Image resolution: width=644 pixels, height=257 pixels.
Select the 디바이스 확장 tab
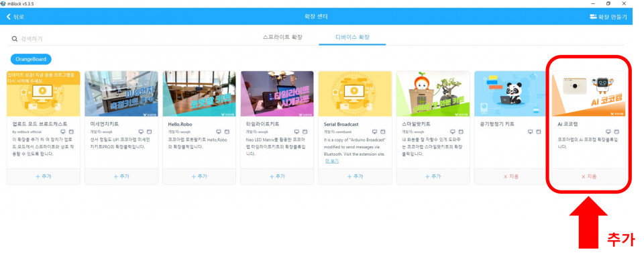(352, 38)
